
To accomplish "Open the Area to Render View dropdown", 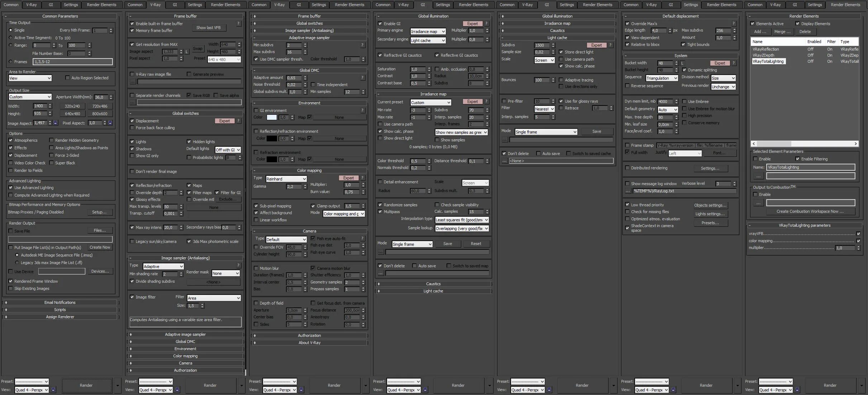I will (x=30, y=78).
